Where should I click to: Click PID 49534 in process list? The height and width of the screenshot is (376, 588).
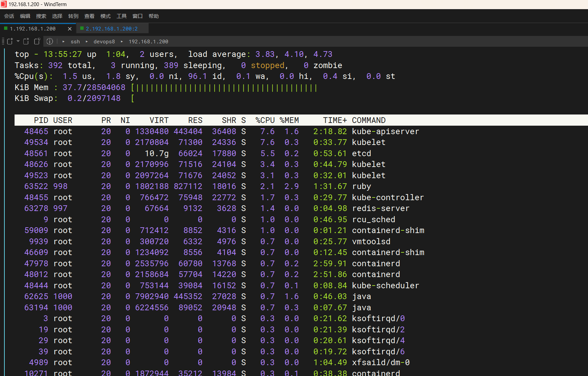(x=36, y=142)
